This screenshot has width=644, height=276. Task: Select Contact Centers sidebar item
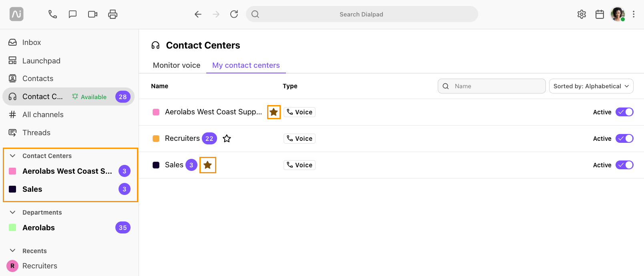pyautogui.click(x=68, y=97)
